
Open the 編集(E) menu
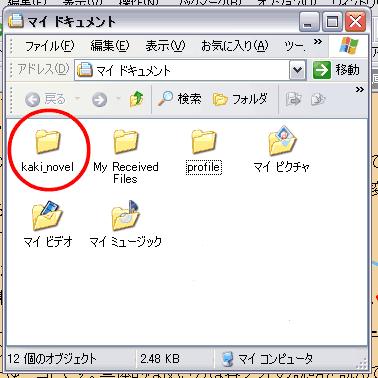pyautogui.click(x=110, y=46)
